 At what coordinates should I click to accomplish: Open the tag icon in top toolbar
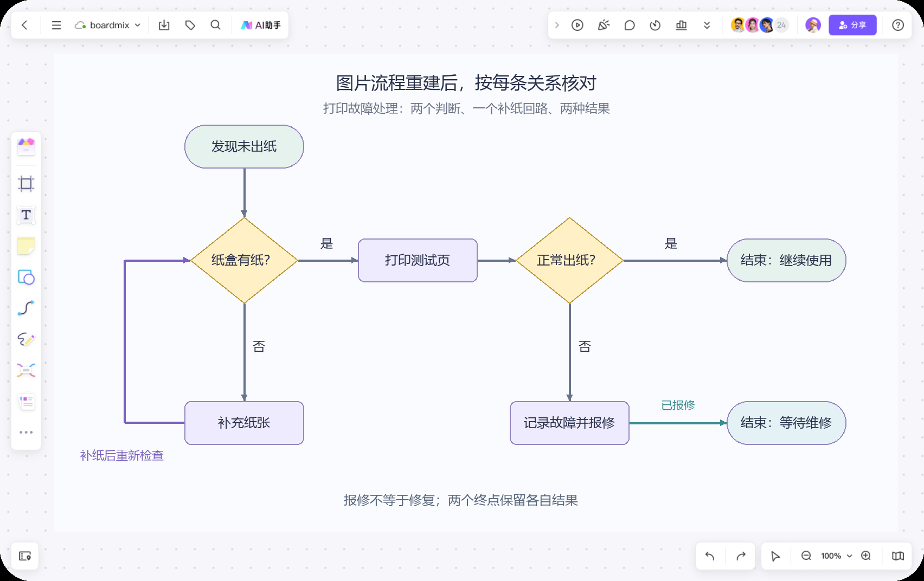[x=190, y=25]
